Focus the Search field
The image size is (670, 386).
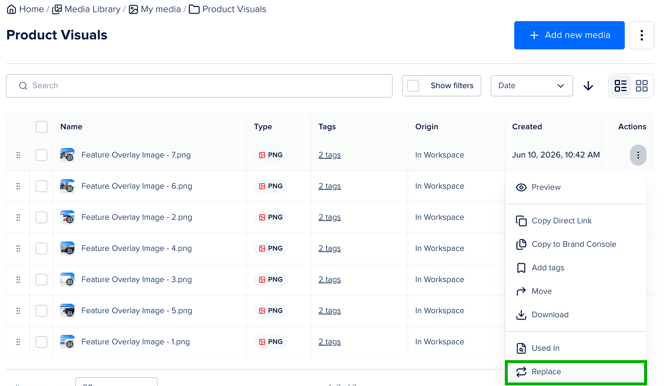coord(199,85)
